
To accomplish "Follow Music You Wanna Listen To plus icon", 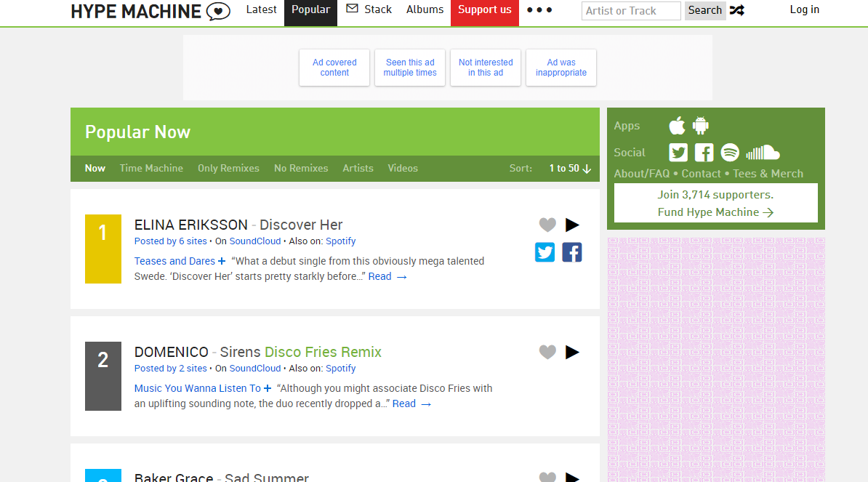I will (268, 388).
